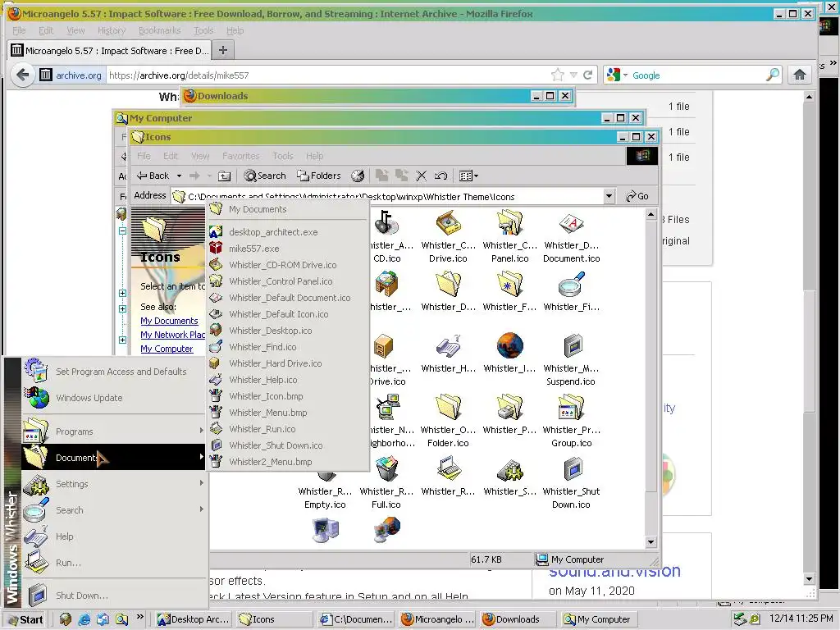Viewport: 840px width, 630px height.
Task: Reload page in Firefox
Action: [587, 75]
